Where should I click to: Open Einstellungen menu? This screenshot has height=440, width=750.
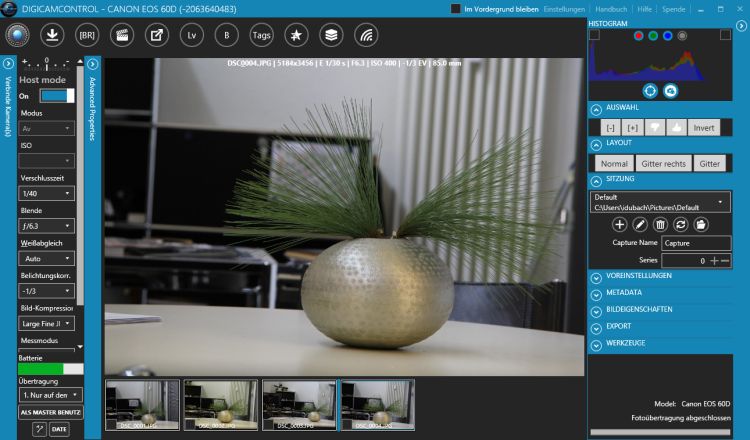[x=565, y=8]
